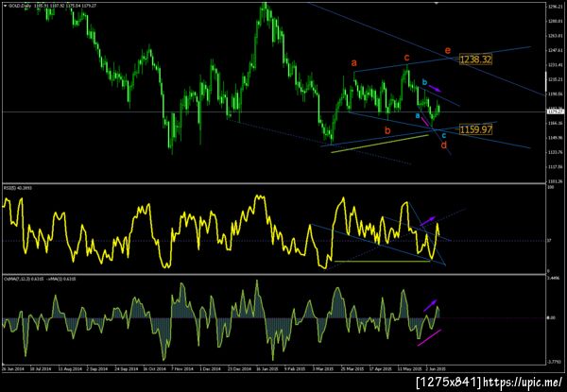Viewport: 567px width, 392px height.
Task: Select the blue wave label 'c'
Action: coord(444,135)
